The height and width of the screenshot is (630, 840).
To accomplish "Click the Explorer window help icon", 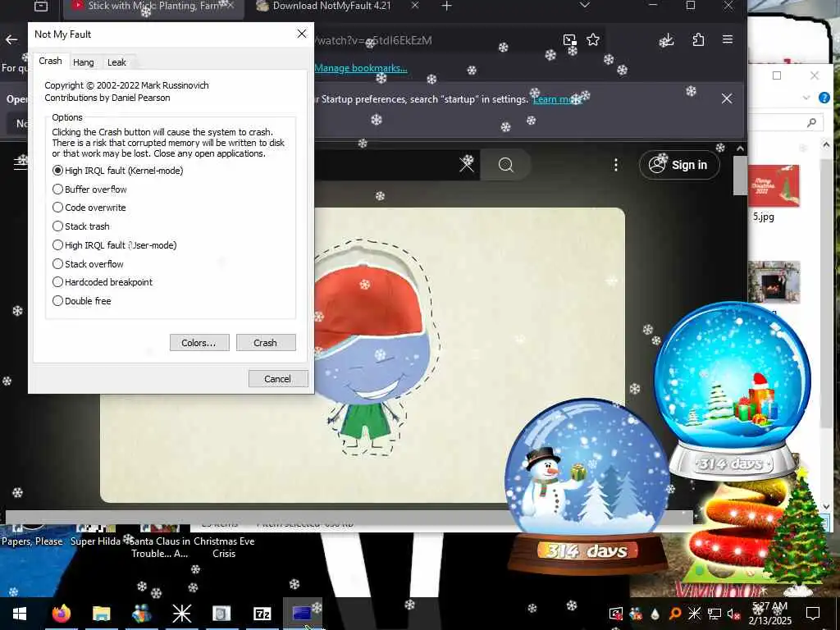I will (x=824, y=98).
